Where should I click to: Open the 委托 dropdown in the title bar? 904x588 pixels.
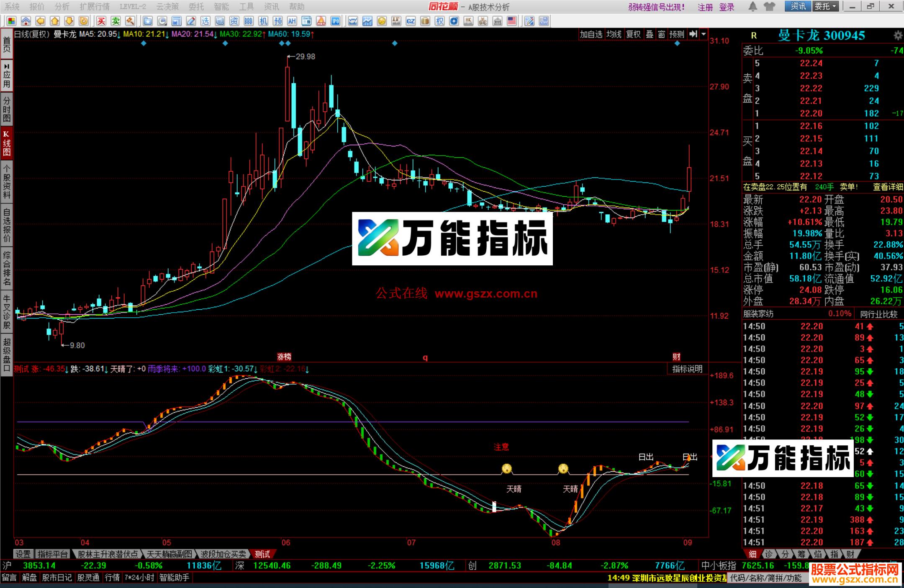(x=827, y=7)
